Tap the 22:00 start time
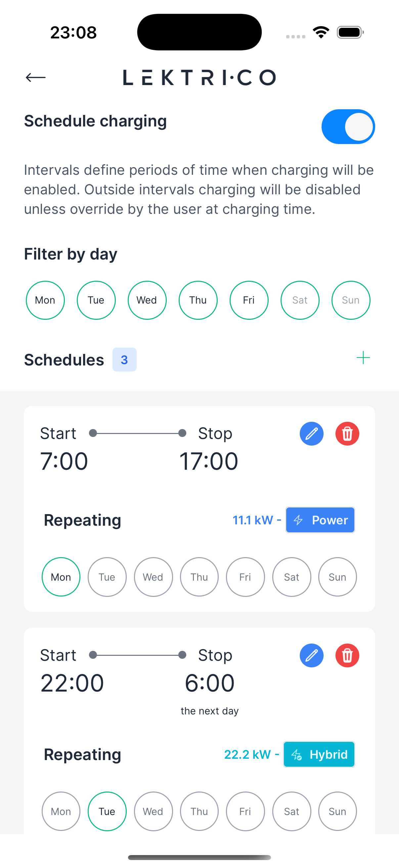The image size is (399, 868). [72, 683]
